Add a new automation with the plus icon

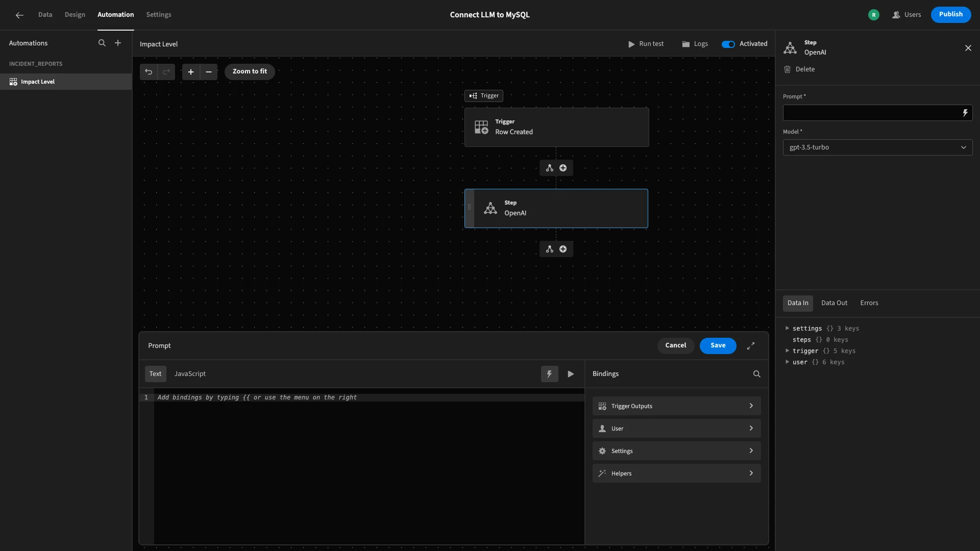tap(118, 43)
